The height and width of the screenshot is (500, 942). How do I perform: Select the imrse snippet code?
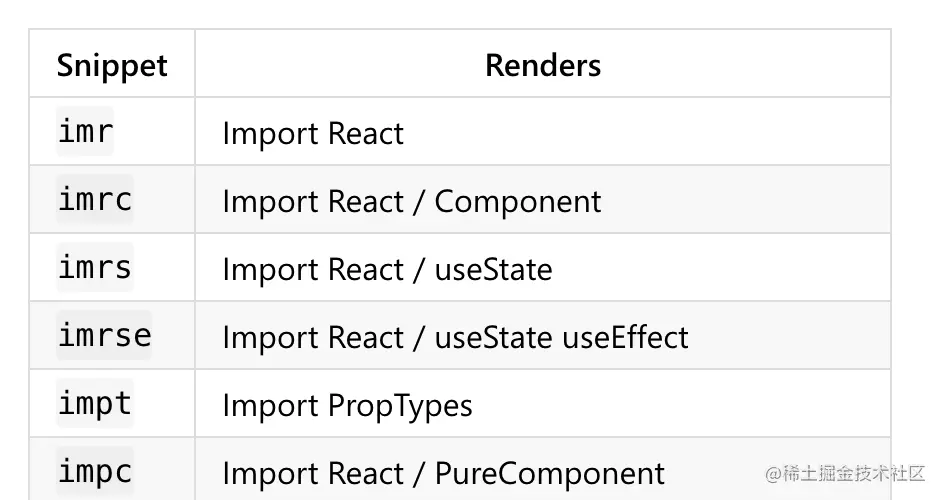pos(105,336)
